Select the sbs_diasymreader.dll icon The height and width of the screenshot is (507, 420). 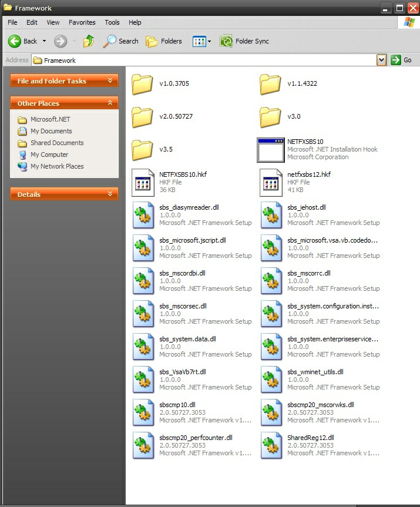143,216
